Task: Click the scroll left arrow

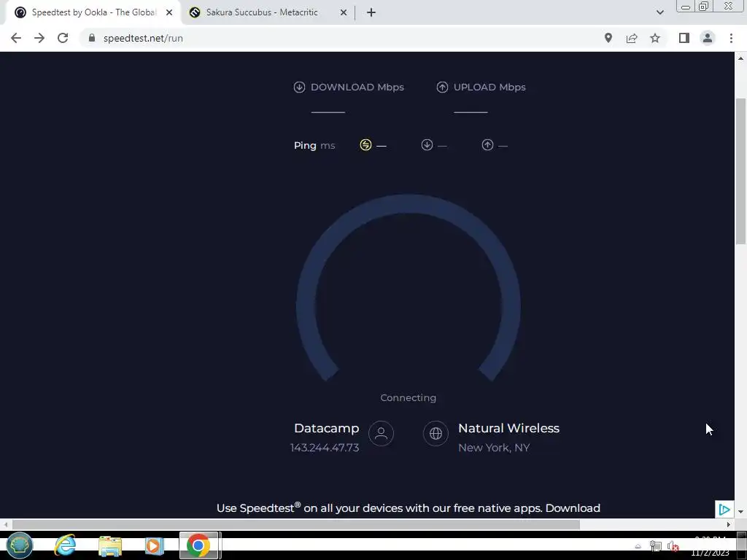Action: 5,524
